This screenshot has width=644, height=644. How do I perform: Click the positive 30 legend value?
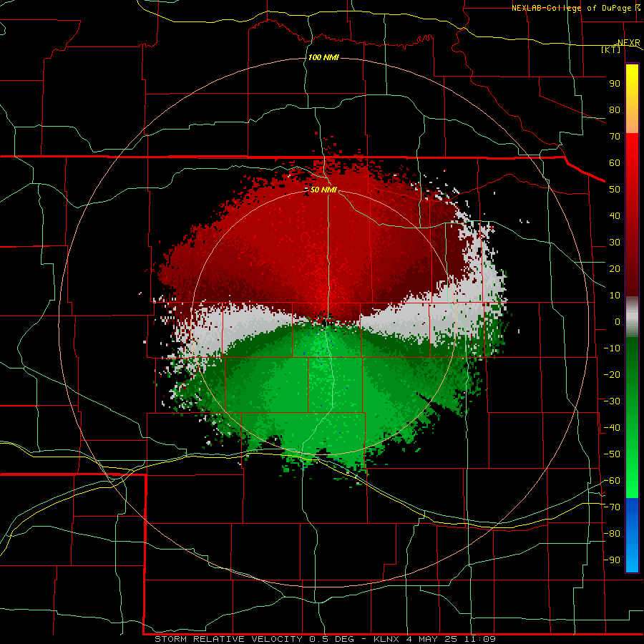click(x=615, y=243)
